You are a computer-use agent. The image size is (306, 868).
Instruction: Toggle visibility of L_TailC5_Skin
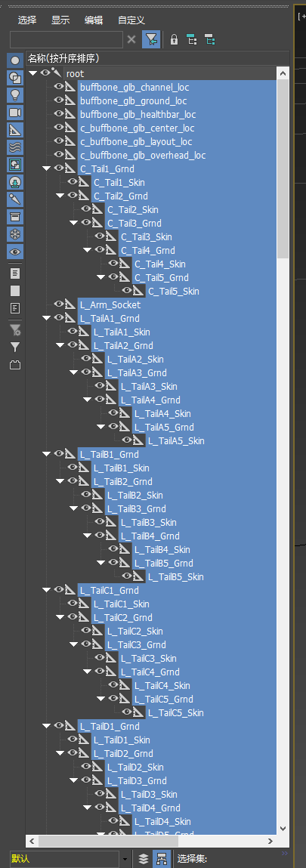tap(127, 712)
